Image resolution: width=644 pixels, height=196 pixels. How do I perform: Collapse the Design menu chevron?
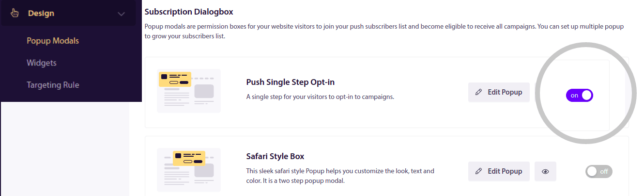[122, 14]
